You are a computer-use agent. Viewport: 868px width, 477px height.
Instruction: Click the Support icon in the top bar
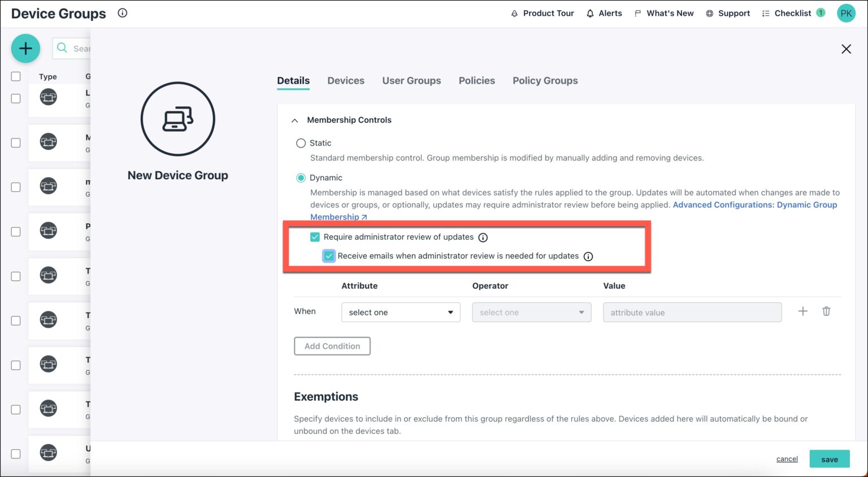click(709, 13)
